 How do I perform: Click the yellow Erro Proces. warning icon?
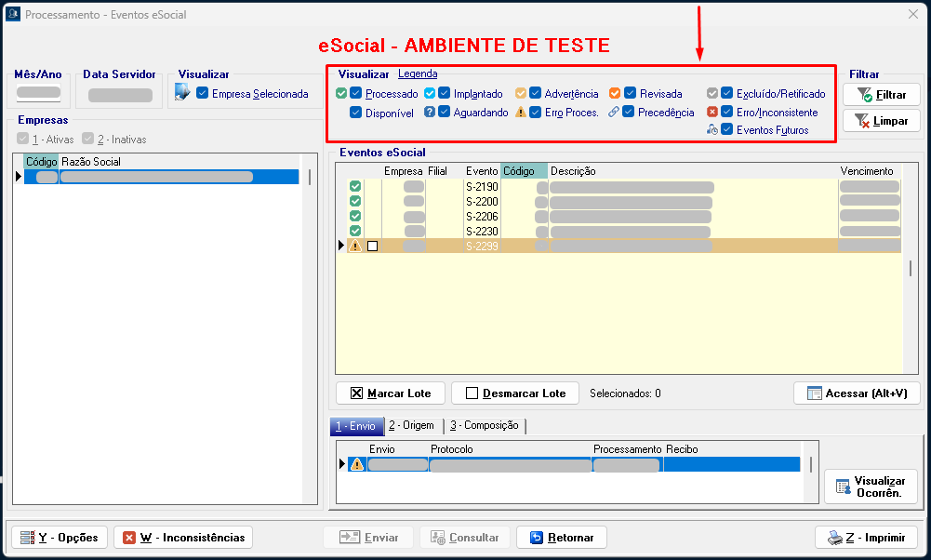pyautogui.click(x=521, y=113)
